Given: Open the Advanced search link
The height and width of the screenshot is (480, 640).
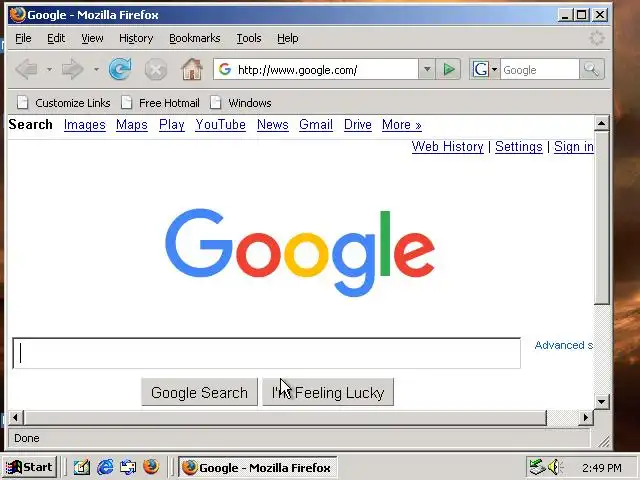Looking at the screenshot, I should [x=564, y=345].
